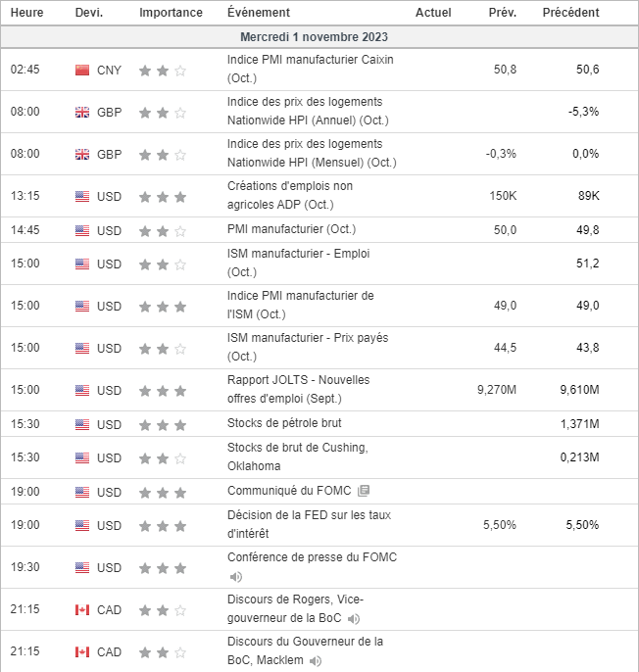Click the Canada flag in the Rogers speech row
This screenshot has width=639, height=672.
tap(82, 610)
